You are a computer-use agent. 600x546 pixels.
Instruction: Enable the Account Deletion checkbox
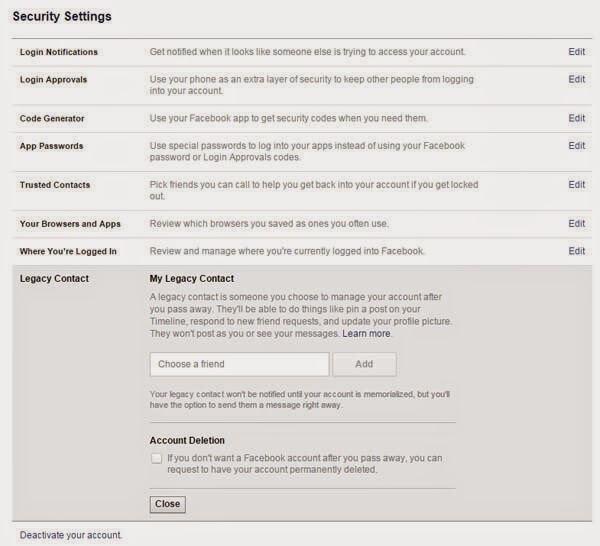pyautogui.click(x=156, y=458)
